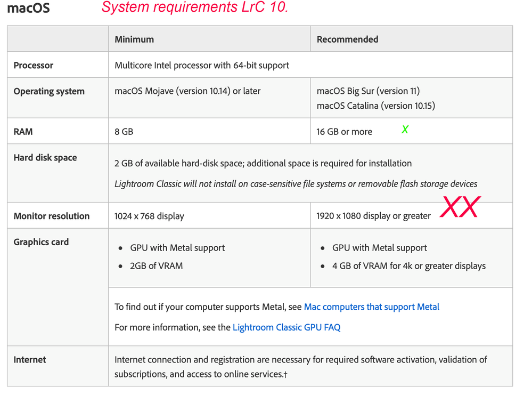Click the Internet row label
The image size is (532, 395).
(30, 360)
